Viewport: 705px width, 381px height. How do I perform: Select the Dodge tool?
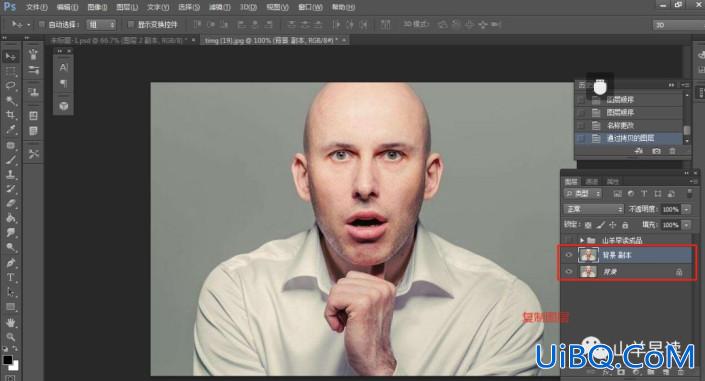point(10,247)
